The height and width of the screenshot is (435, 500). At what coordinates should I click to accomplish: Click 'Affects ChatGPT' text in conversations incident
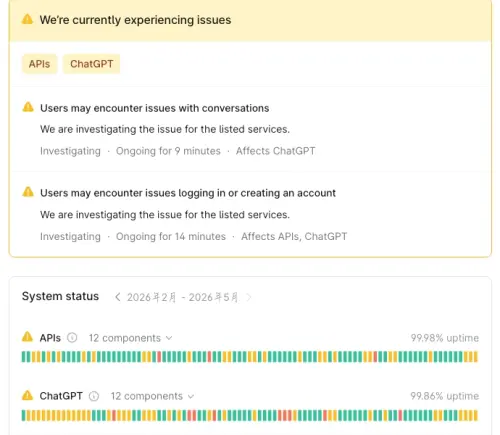[x=276, y=151]
